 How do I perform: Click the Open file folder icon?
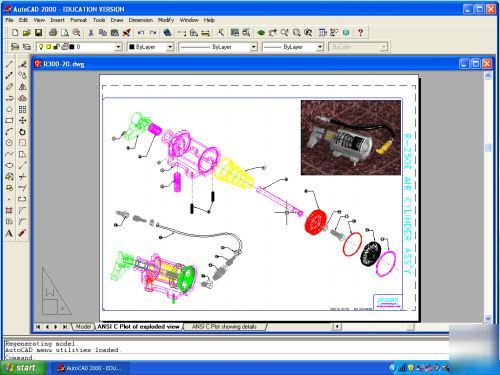pyautogui.click(x=27, y=33)
